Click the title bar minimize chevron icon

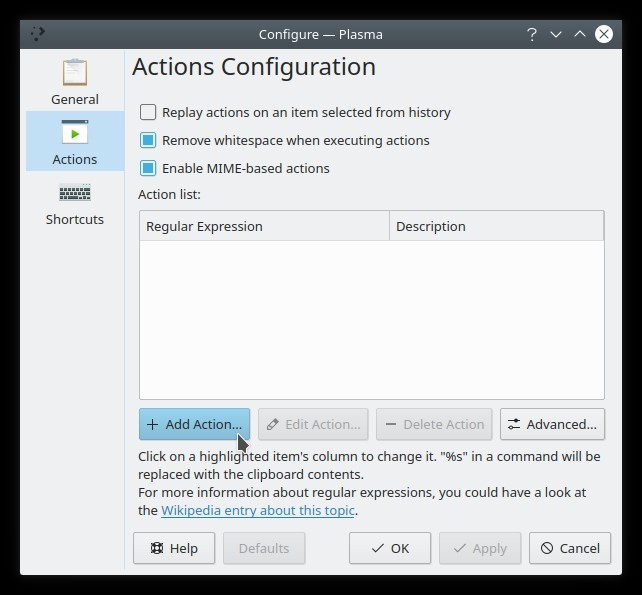(556, 34)
